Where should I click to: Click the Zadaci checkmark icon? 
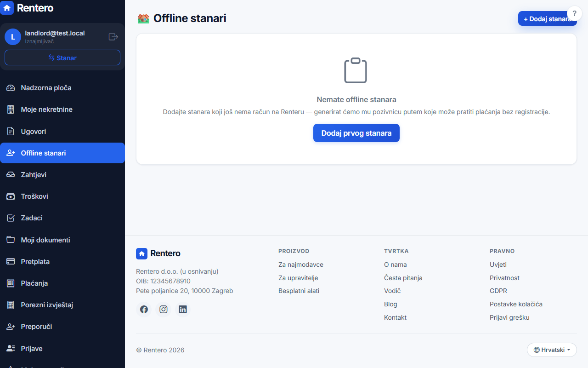[x=11, y=218]
